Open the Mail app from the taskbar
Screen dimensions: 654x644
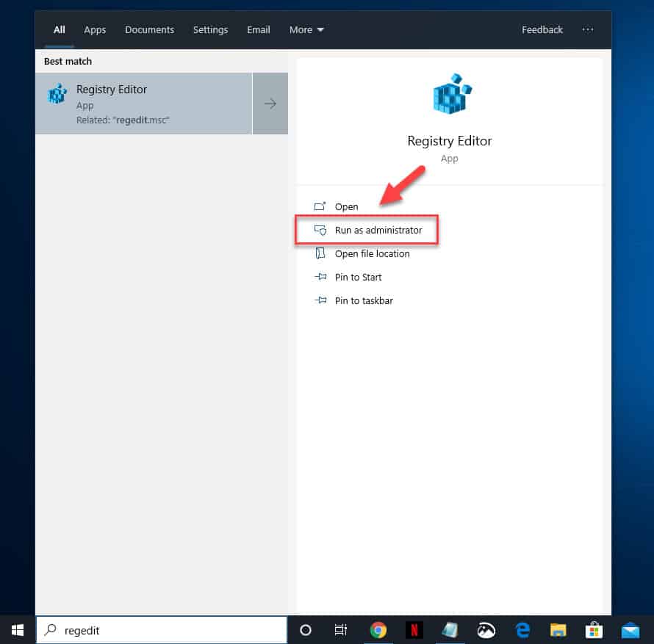point(630,630)
